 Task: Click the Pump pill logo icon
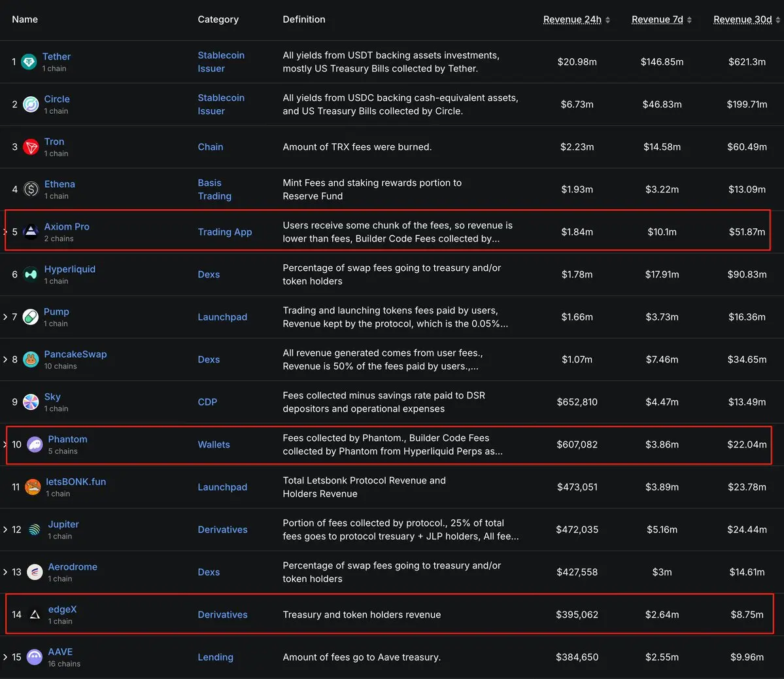coord(31,317)
